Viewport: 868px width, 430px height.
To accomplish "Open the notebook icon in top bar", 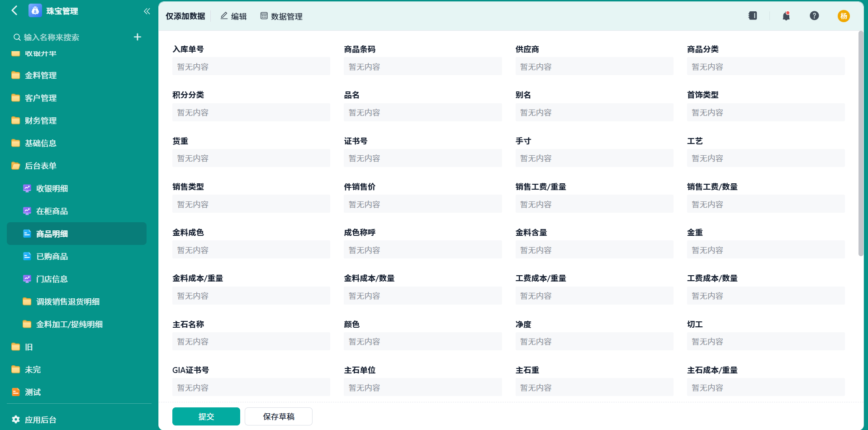I will (x=753, y=16).
